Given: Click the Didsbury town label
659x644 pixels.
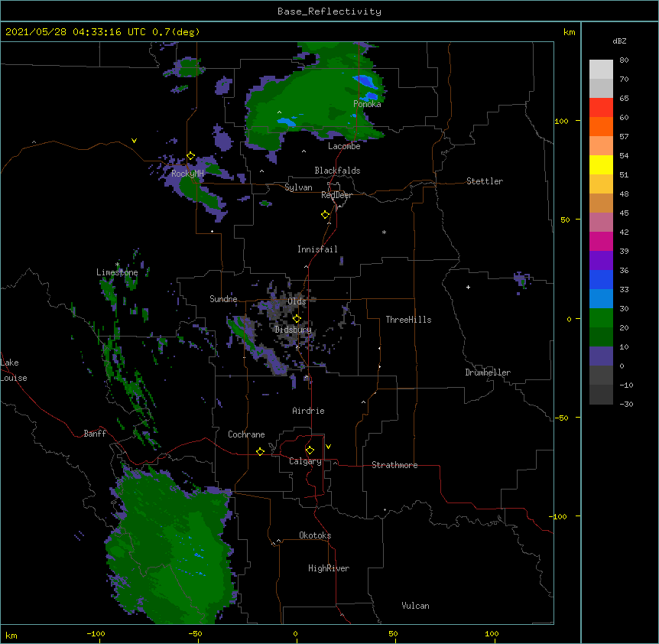Looking at the screenshot, I should 293,330.
